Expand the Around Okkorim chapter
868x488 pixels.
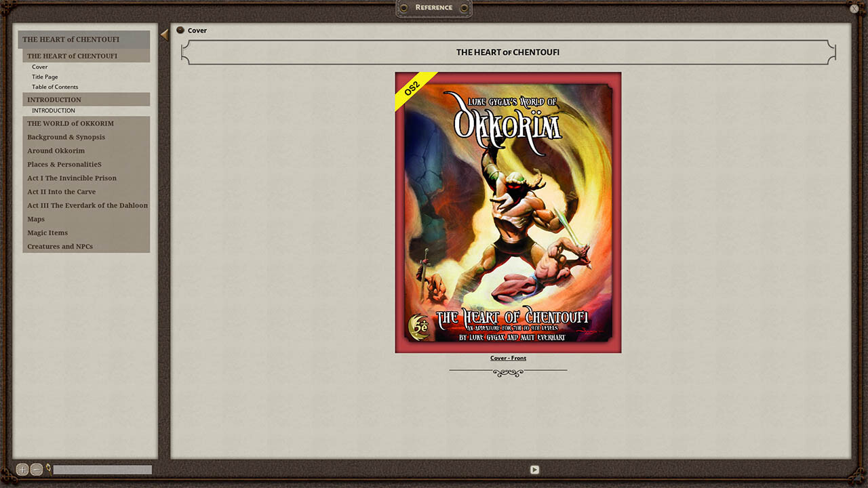click(86, 150)
